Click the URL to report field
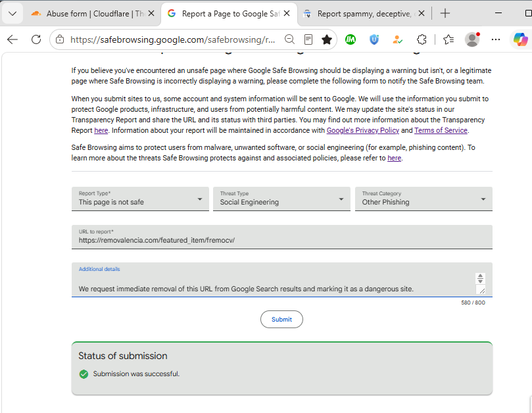The image size is (532, 413). click(x=282, y=237)
